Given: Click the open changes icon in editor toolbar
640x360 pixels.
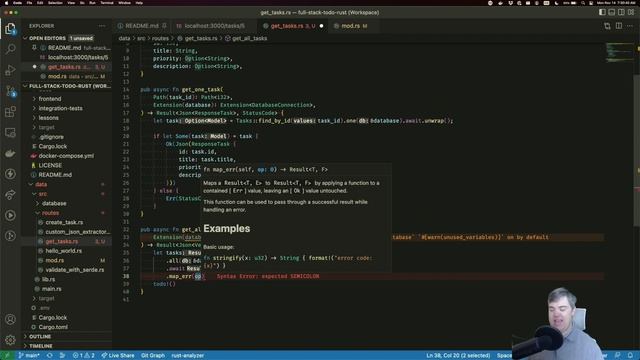Looking at the screenshot, I should tap(607, 26).
